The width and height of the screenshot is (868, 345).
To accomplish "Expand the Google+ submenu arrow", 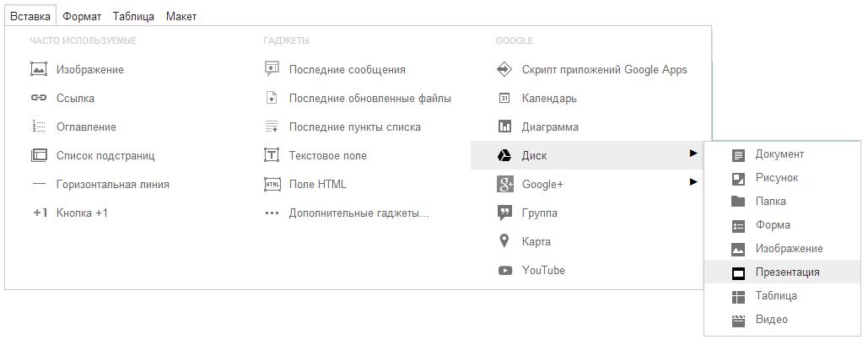I will pyautogui.click(x=693, y=181).
